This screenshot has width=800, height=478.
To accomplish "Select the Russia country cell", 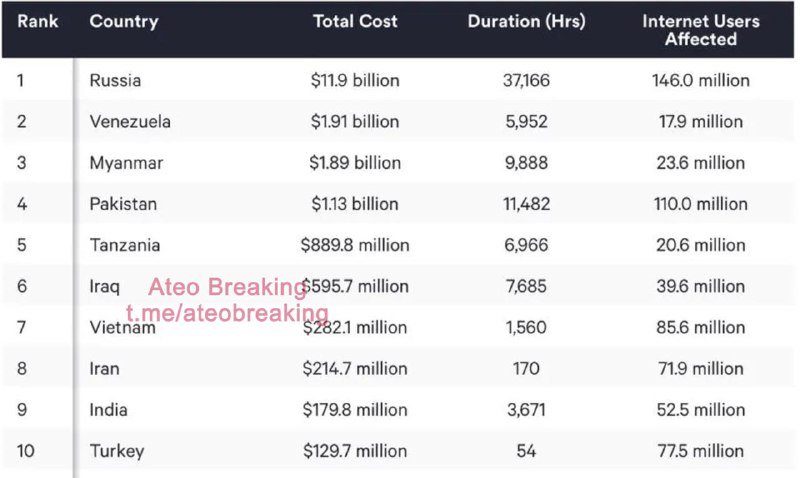I will pyautogui.click(x=115, y=80).
